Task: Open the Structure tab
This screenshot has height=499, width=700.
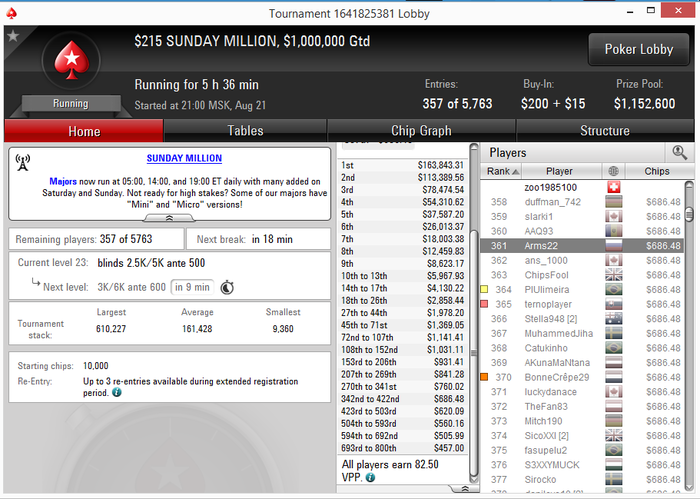Action: point(604,131)
